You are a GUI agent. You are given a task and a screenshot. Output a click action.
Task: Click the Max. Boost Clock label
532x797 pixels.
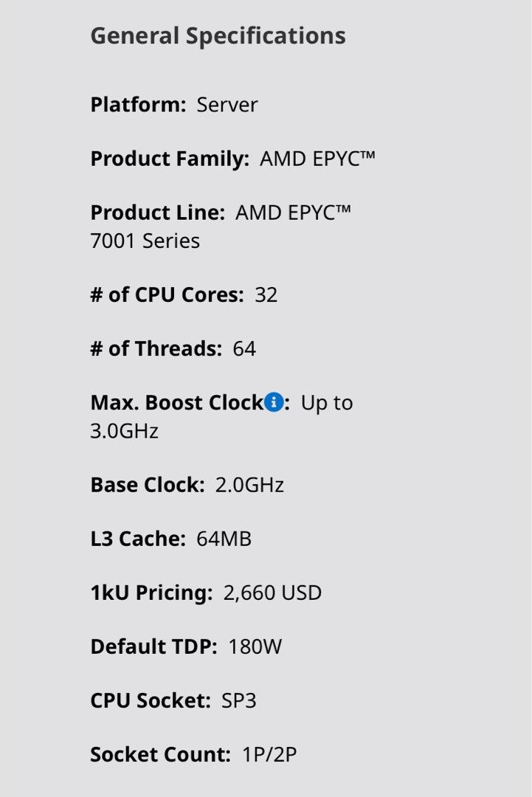point(176,403)
